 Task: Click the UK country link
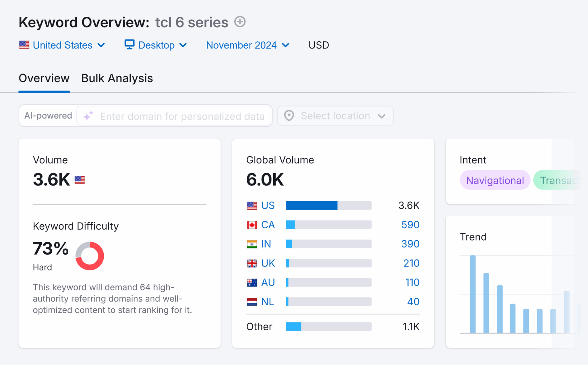point(268,263)
